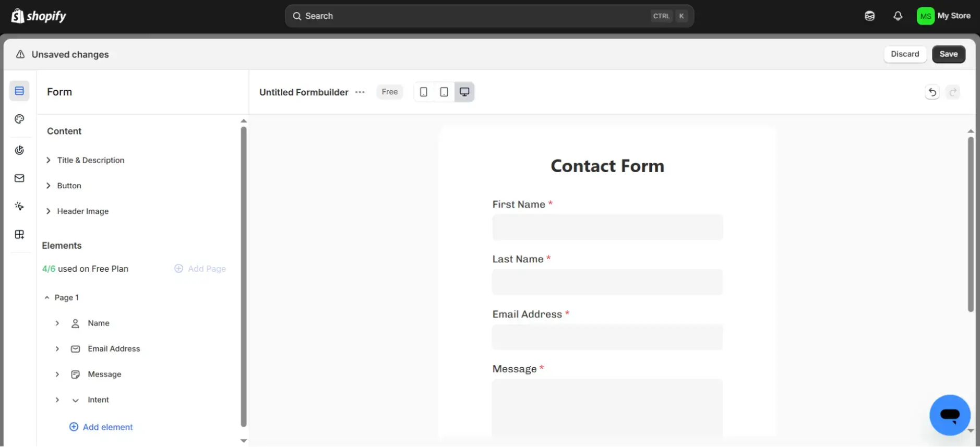Viewport: 980px width, 447px height.
Task: Click the left panel scrollbar thumb
Action: pos(244,276)
